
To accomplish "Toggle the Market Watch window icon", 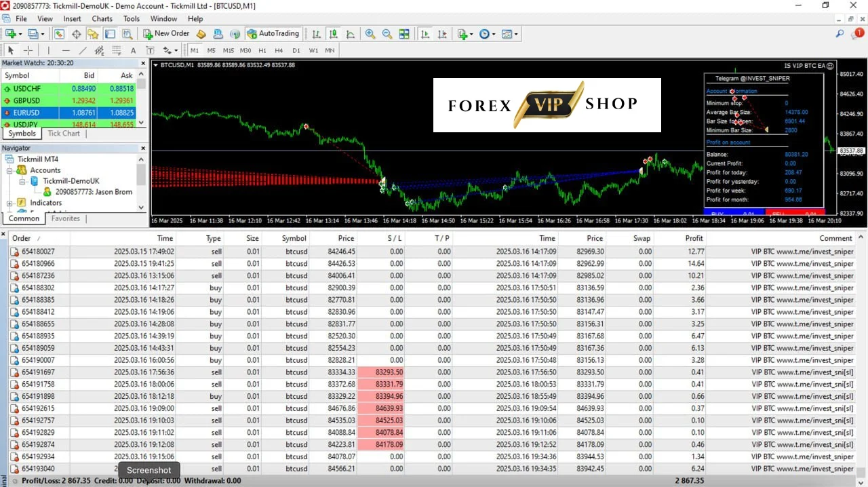I will (59, 34).
